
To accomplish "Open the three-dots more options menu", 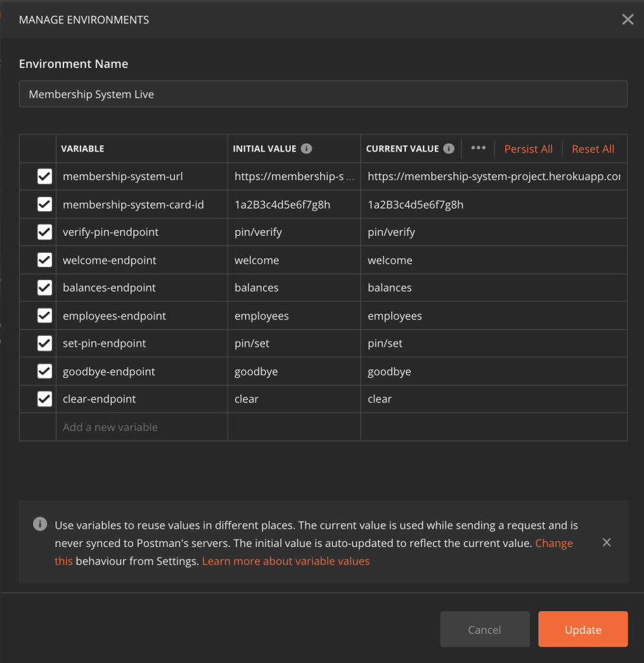I will coord(478,148).
